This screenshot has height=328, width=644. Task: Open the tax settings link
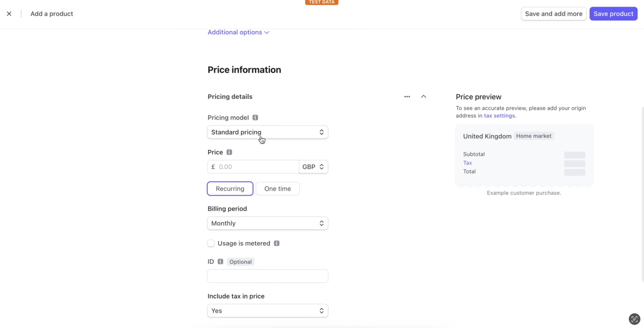coord(499,115)
